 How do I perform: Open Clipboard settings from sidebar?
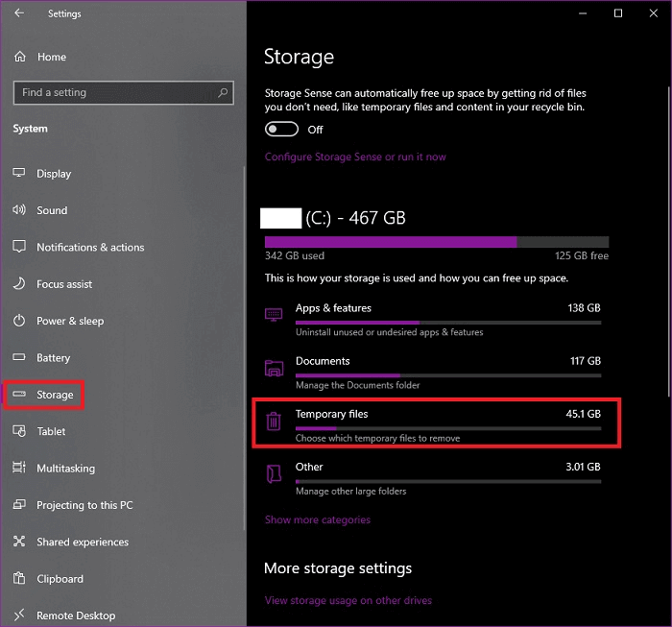[x=60, y=579]
